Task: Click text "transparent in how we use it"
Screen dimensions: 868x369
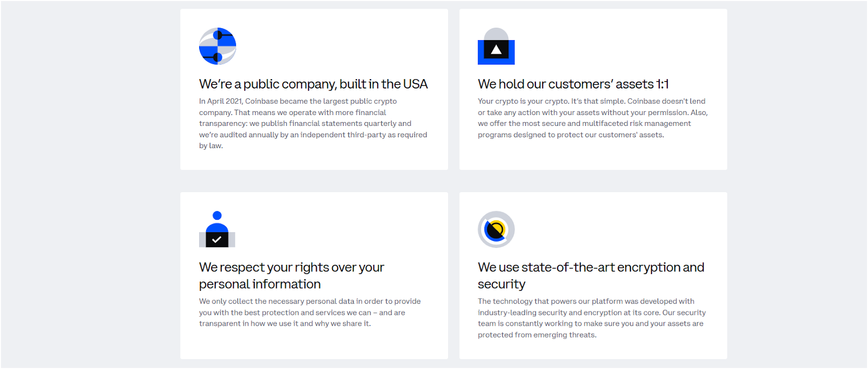Action: pos(248,323)
